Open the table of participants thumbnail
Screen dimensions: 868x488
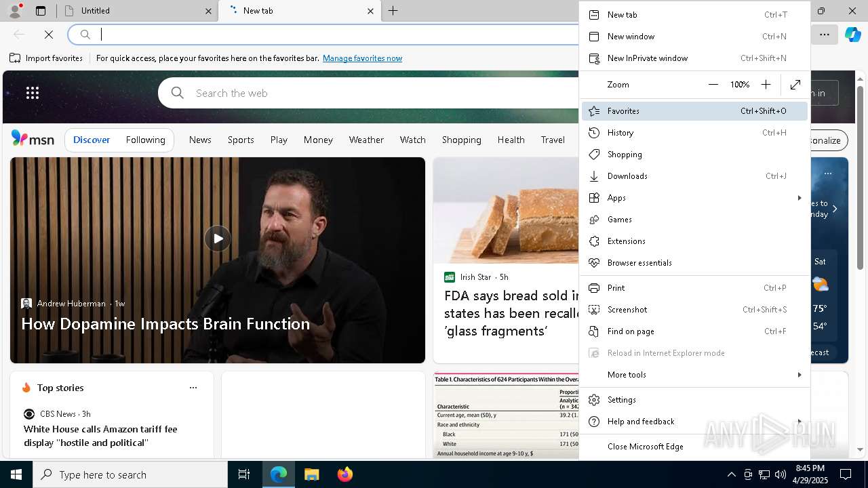click(507, 415)
